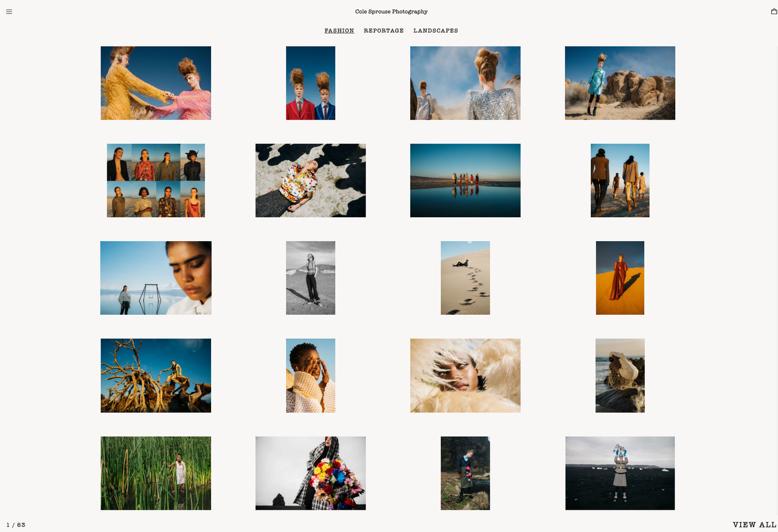
Task: Switch to the Reportage tab
Action: pos(383,31)
